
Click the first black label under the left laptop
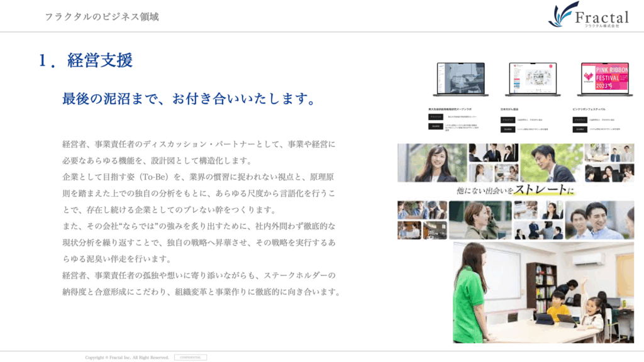coord(436,117)
